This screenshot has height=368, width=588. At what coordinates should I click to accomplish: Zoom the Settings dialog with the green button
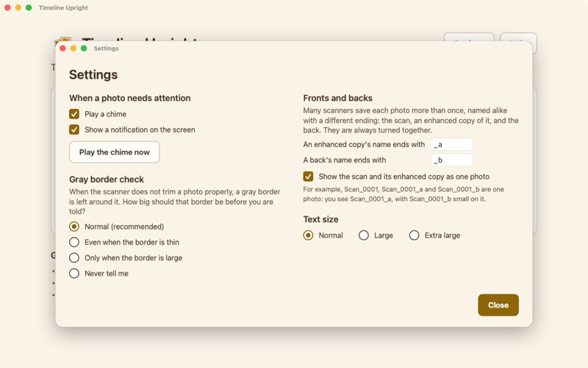[84, 49]
